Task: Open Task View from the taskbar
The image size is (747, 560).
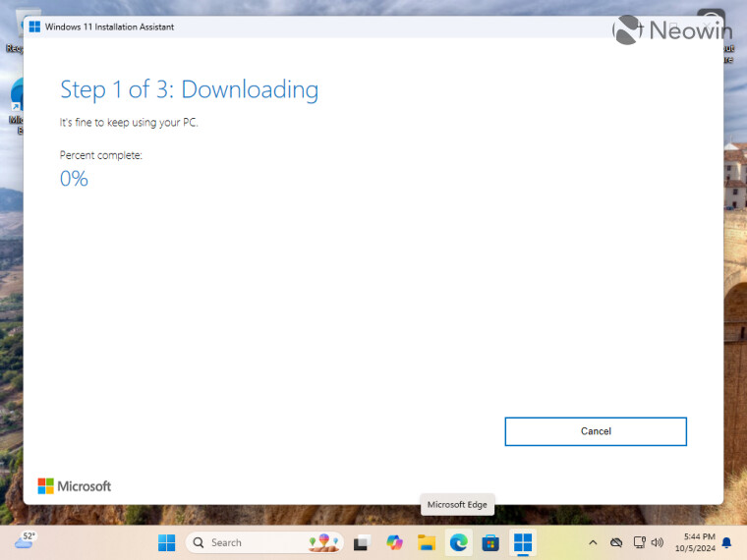Action: (x=363, y=542)
